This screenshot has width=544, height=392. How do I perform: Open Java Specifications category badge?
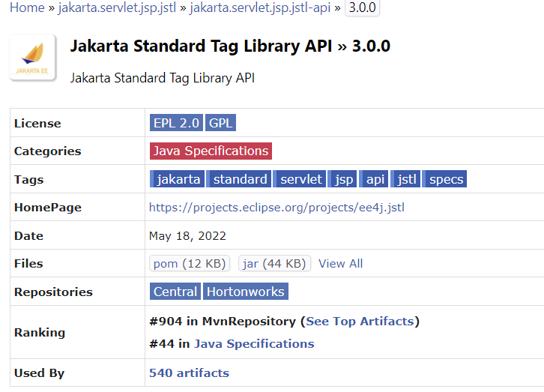(x=211, y=151)
